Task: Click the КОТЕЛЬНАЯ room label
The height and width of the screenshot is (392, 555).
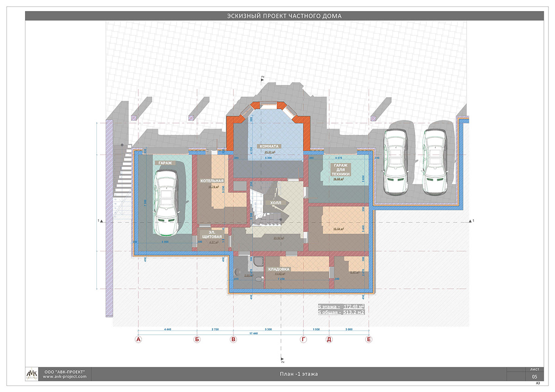Action: [212, 181]
